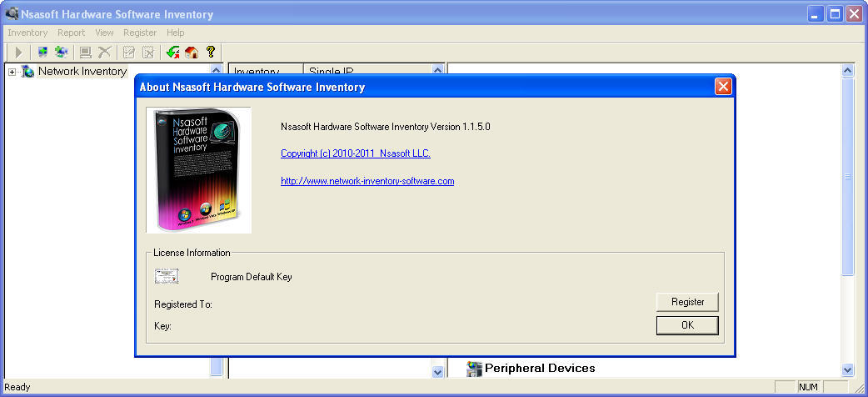Screen dimensions: 868x397
Task: Click the grayed remove note toolbar icon
Action: pos(147,53)
